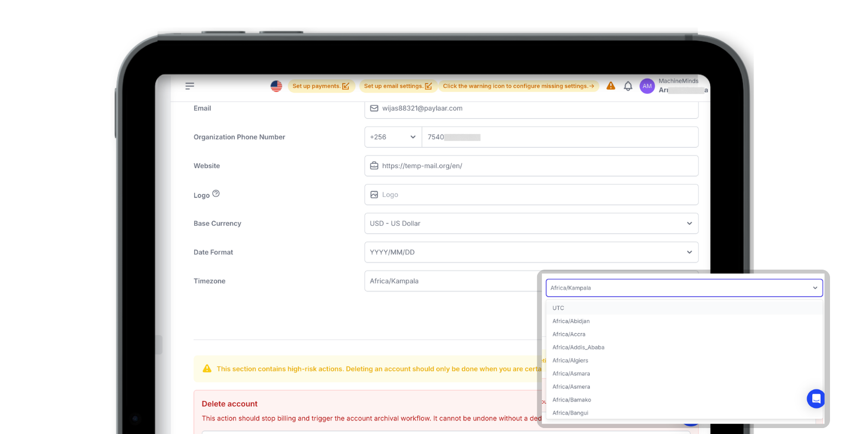Click the US flag language icon
This screenshot has height=434, width=868.
pos(276,86)
